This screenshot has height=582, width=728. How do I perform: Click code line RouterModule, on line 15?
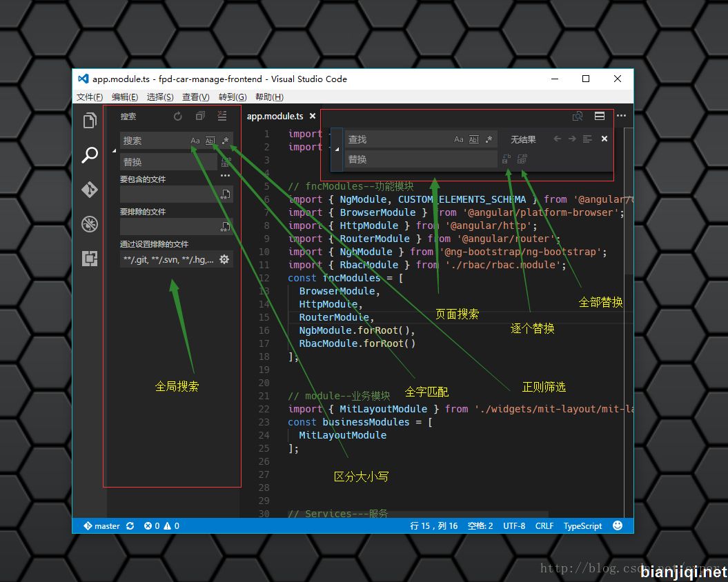click(x=337, y=317)
